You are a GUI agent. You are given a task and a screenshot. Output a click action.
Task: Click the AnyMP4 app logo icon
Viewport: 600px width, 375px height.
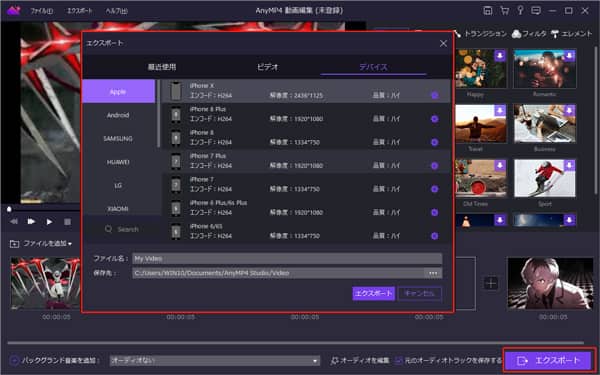(x=13, y=10)
